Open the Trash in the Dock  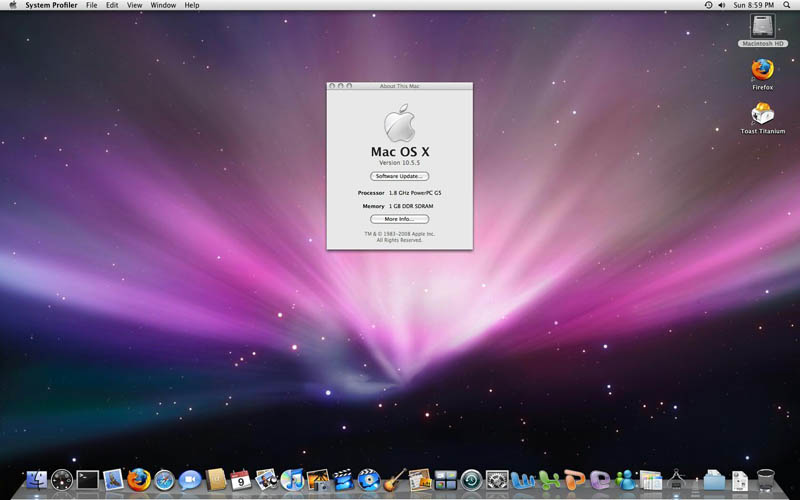point(765,481)
